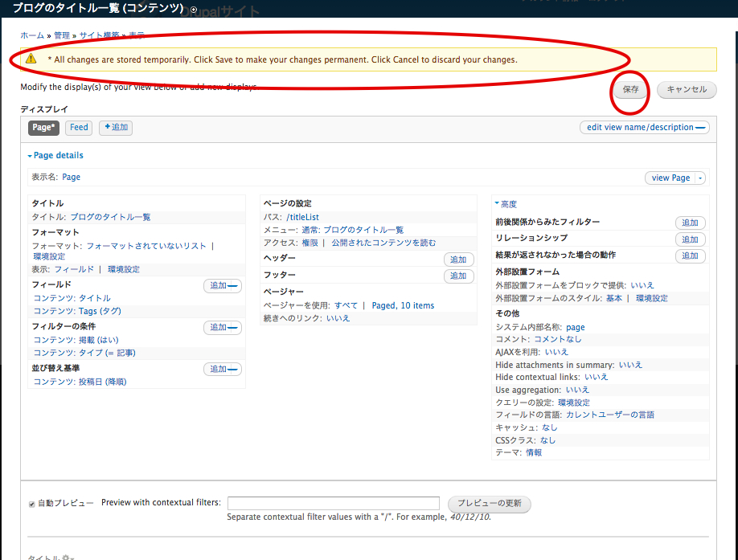Click the 保存 button to save changes

click(x=629, y=90)
